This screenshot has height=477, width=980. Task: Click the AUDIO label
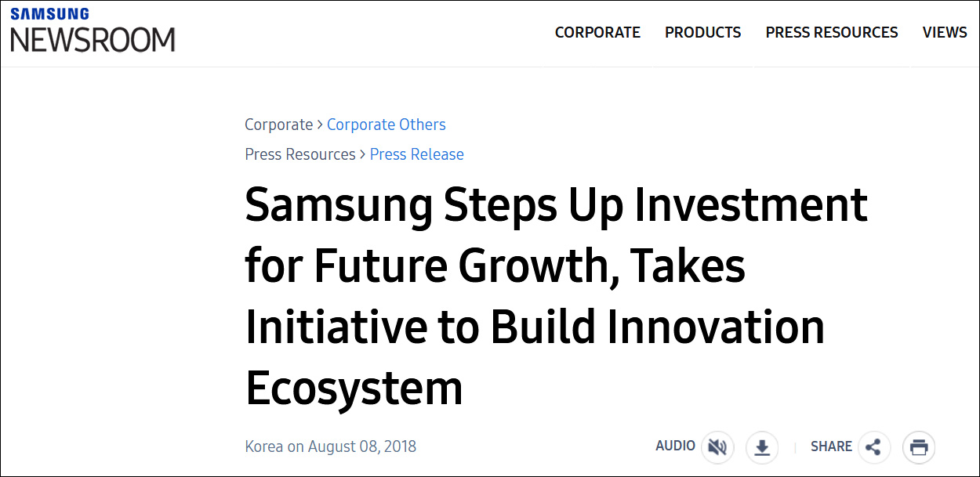click(x=675, y=446)
